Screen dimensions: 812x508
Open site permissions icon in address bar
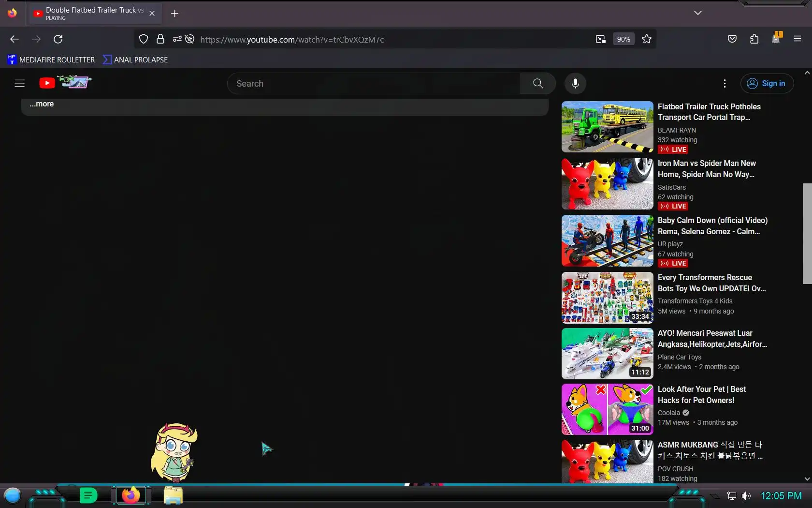tap(177, 39)
